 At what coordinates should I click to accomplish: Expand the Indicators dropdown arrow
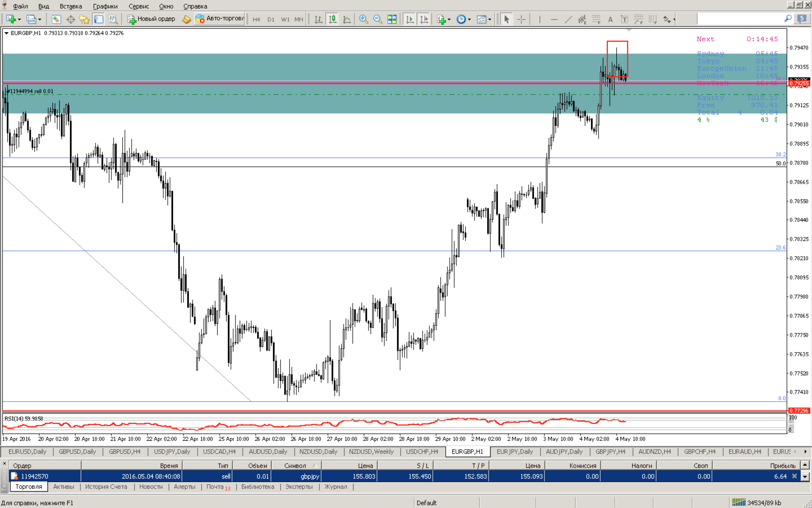449,19
